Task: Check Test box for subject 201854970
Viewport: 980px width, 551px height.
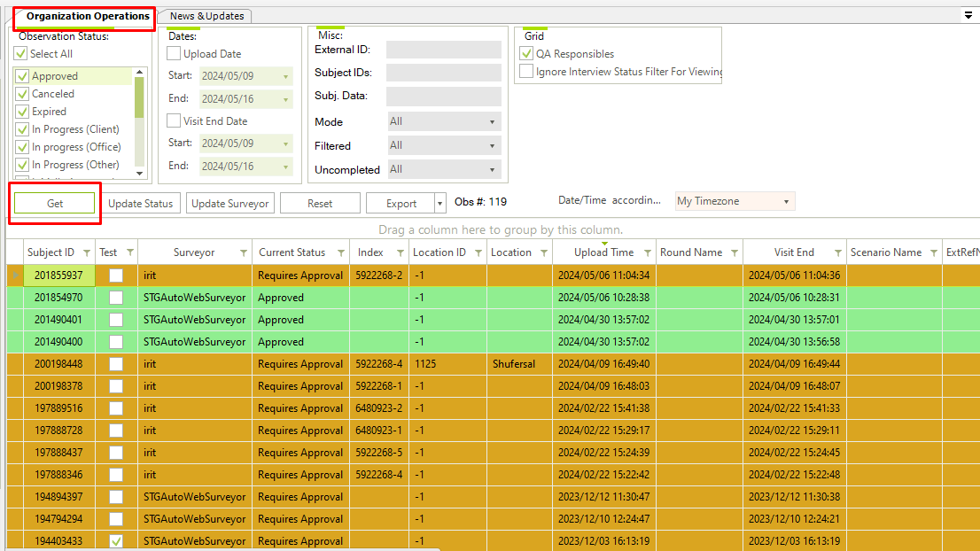Action: pos(116,298)
